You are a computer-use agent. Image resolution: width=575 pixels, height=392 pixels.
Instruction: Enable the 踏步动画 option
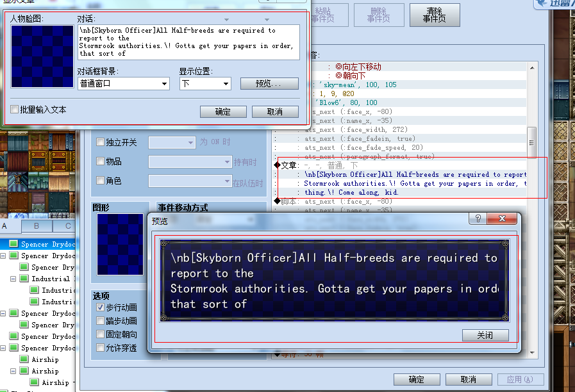[100, 320]
